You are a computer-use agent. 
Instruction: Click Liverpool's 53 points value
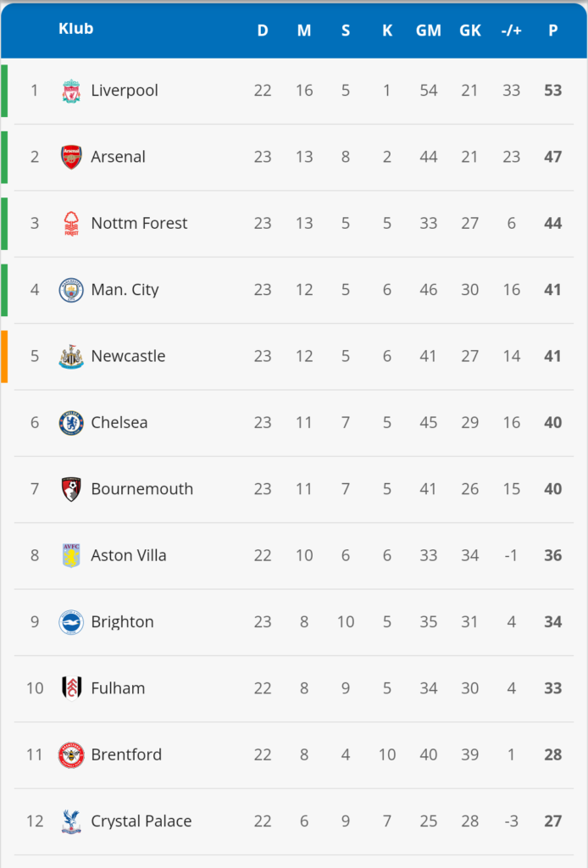click(x=552, y=90)
